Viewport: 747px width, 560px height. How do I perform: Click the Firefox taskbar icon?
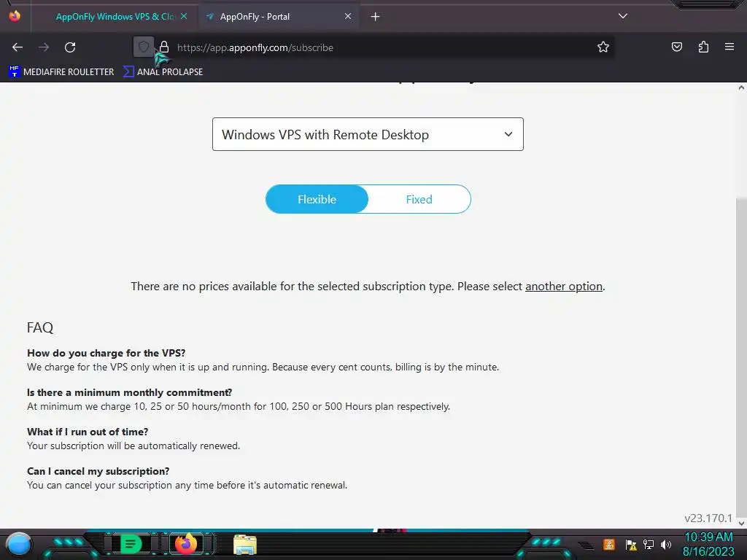[x=186, y=544]
